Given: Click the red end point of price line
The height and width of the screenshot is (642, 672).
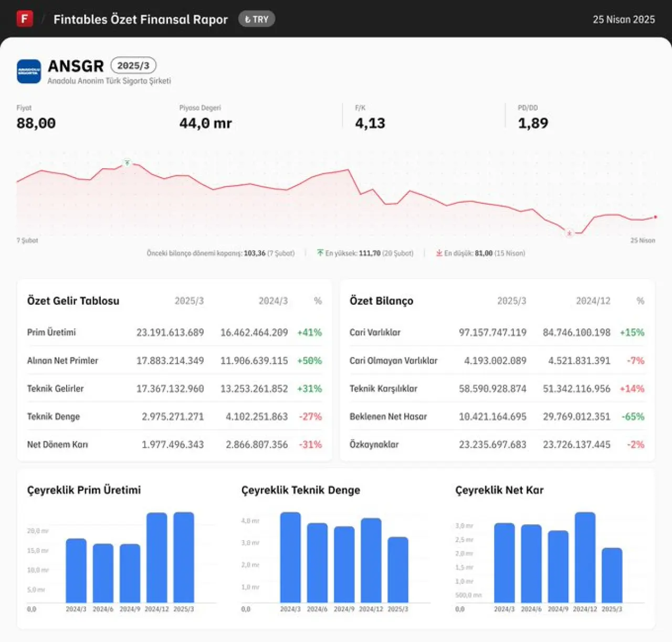Looking at the screenshot, I should (655, 216).
